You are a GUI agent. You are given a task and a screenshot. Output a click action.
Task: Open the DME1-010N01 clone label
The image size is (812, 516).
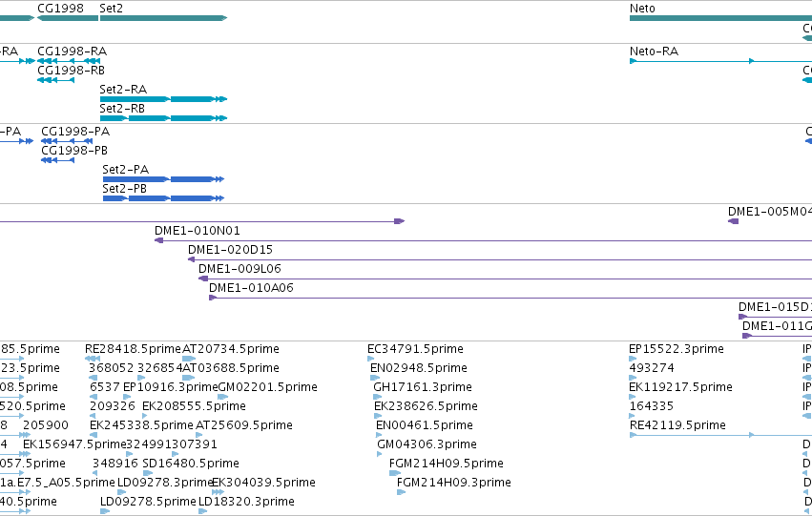click(198, 230)
